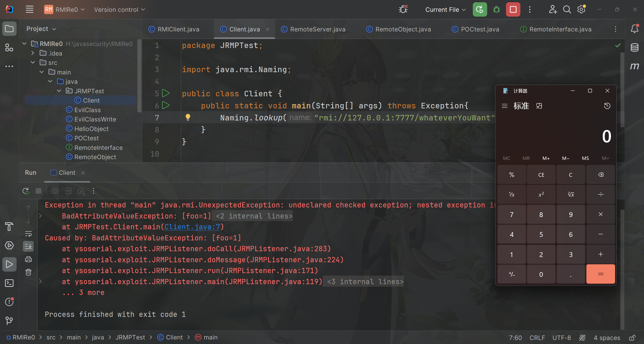The image size is (644, 344).
Task: Show more tool windows ellipsis
Action: click(x=9, y=66)
